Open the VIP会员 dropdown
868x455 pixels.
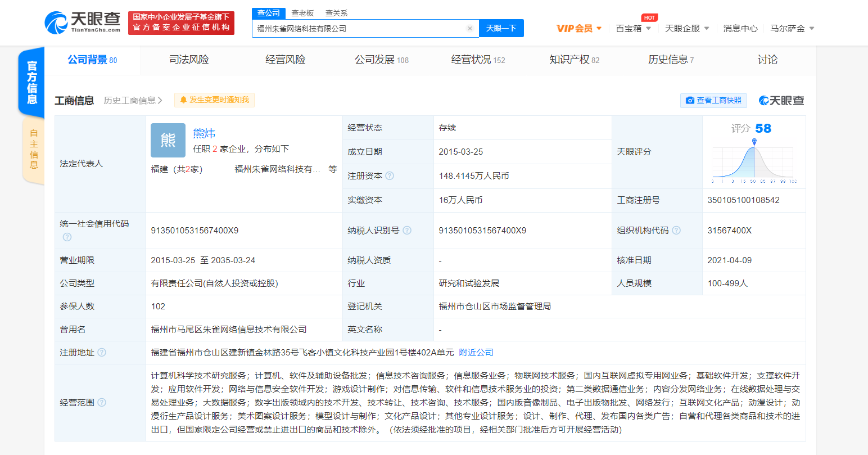pos(579,28)
